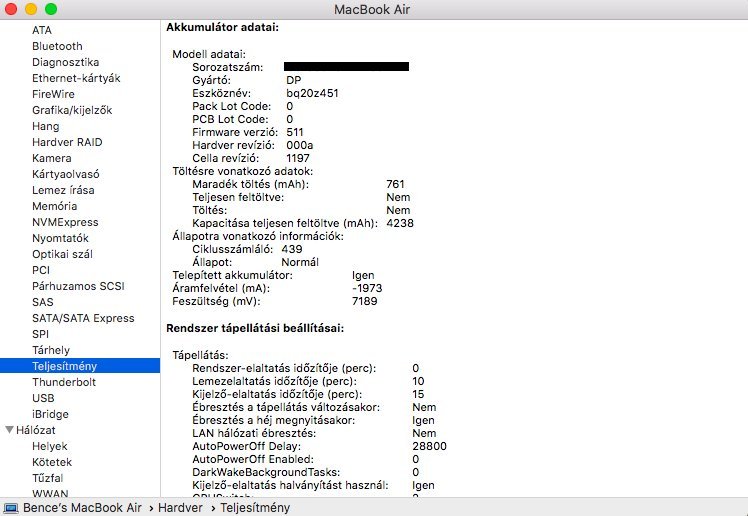Screen dimensions: 748x516
Task: Open SATA/SATA Express entry
Action: [83, 318]
